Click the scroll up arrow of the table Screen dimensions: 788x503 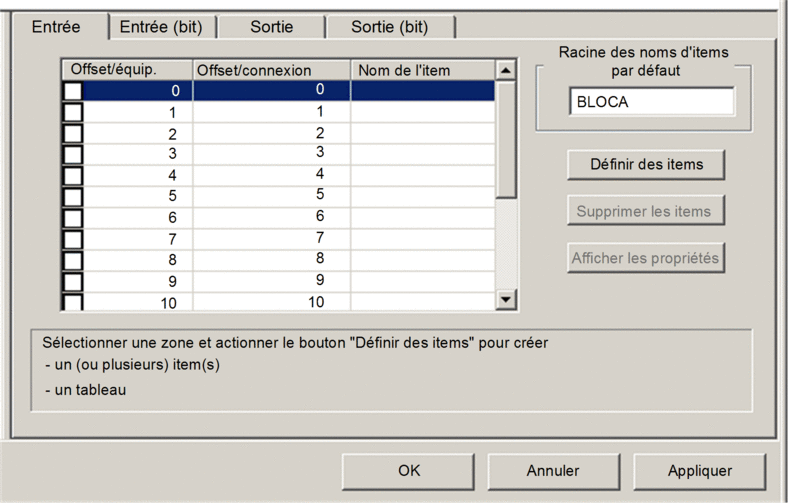pyautogui.click(x=506, y=70)
